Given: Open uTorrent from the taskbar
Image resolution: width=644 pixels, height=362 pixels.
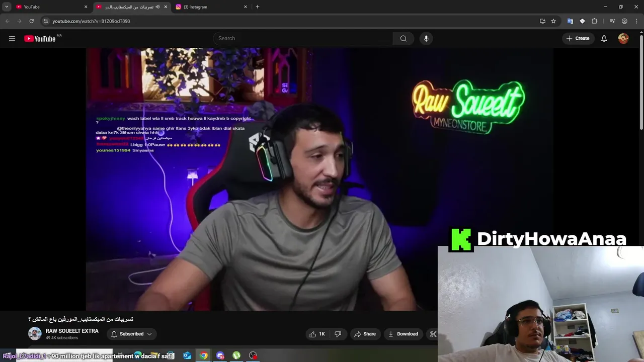Looking at the screenshot, I should click(x=236, y=355).
